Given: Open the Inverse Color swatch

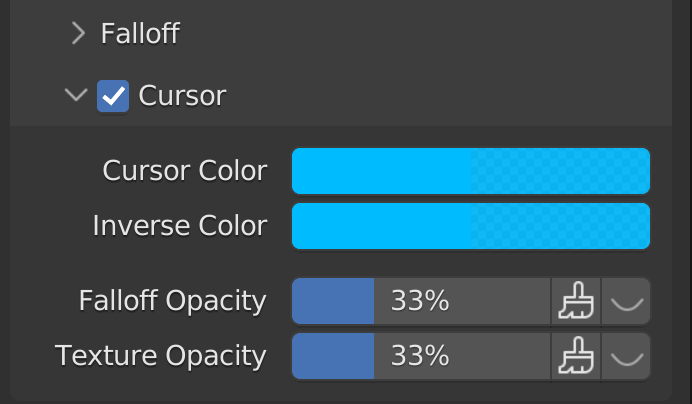Looking at the screenshot, I should [x=381, y=226].
